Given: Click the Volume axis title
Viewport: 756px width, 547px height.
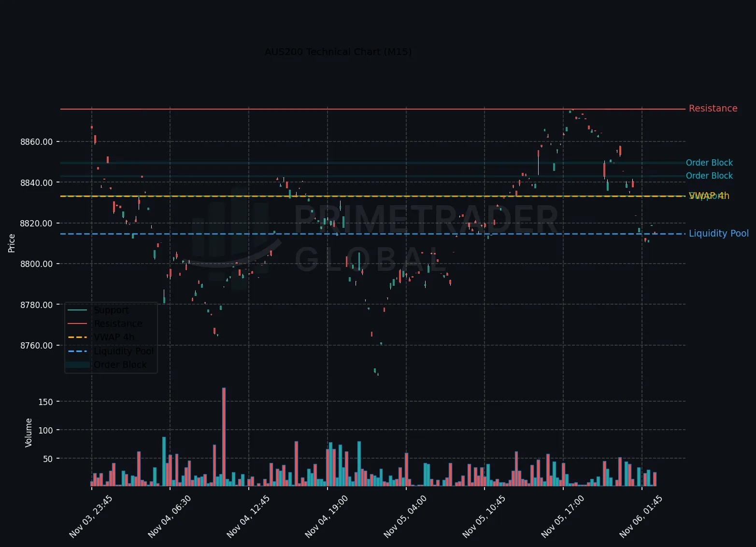Looking at the screenshot, I should coord(29,433).
